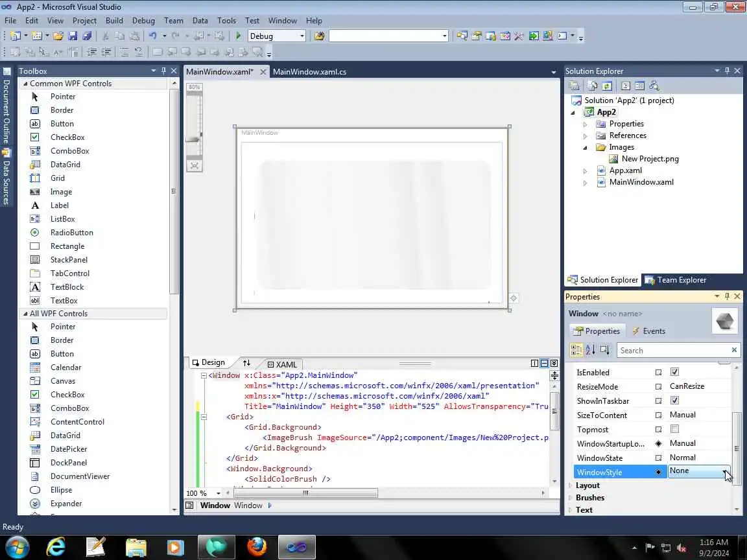Click the Start Page green arrow icon
The image size is (747, 560).
click(534, 36)
